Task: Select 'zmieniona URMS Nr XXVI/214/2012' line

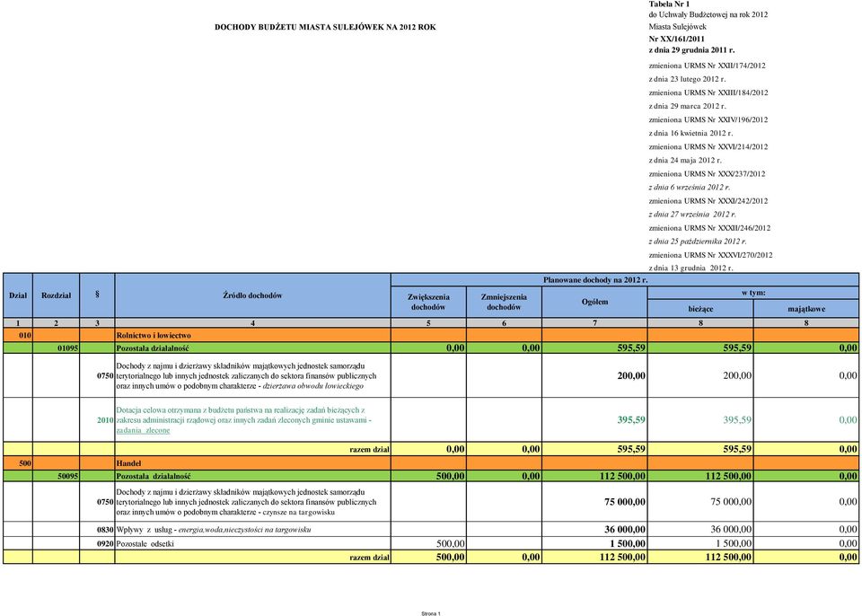Action: pos(708,147)
